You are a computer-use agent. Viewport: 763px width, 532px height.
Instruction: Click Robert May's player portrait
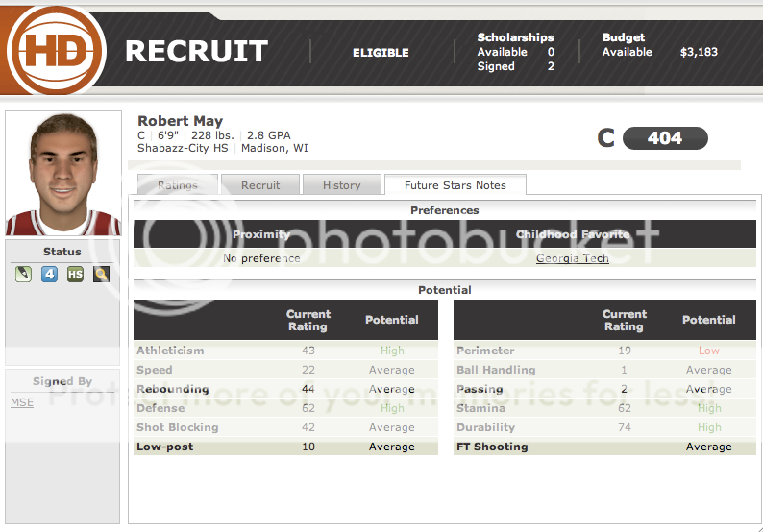pos(63,175)
